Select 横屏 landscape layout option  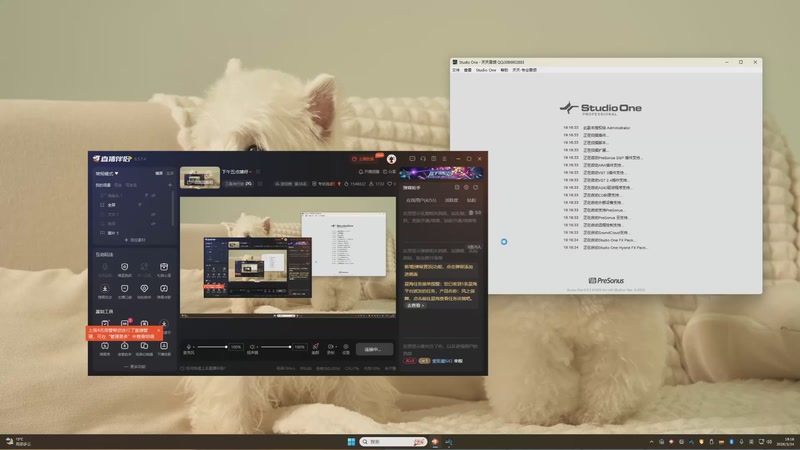point(159,173)
